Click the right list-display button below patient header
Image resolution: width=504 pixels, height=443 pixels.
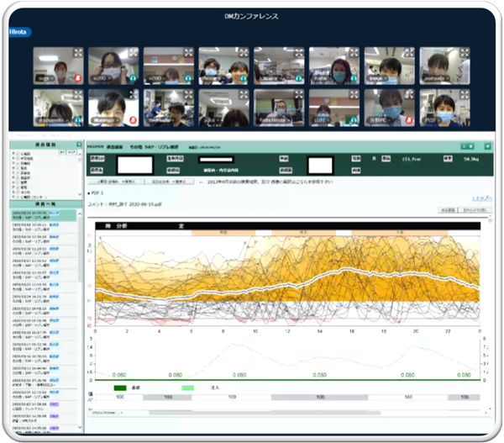[169, 182]
